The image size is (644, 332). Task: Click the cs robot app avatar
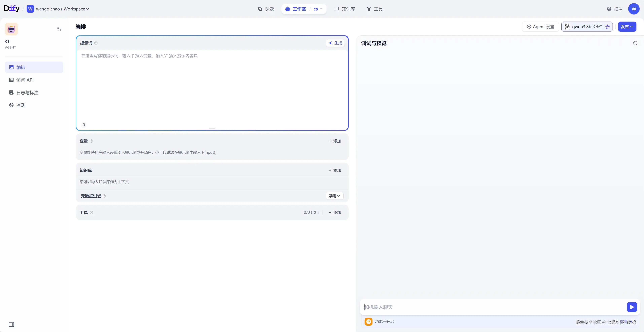click(11, 29)
